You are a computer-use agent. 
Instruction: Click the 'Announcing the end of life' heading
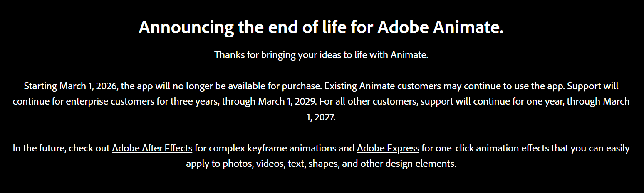tap(321, 27)
